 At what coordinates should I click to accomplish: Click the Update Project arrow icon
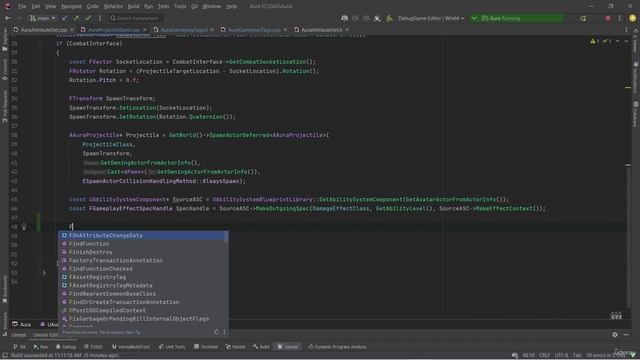point(64,18)
